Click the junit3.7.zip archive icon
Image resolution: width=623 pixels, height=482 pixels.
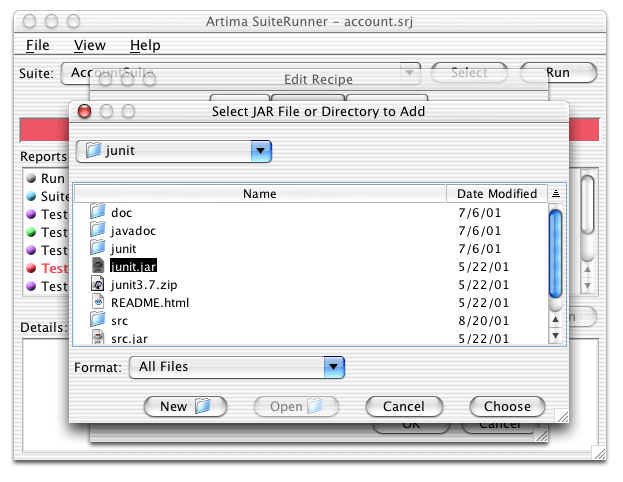[x=98, y=284]
